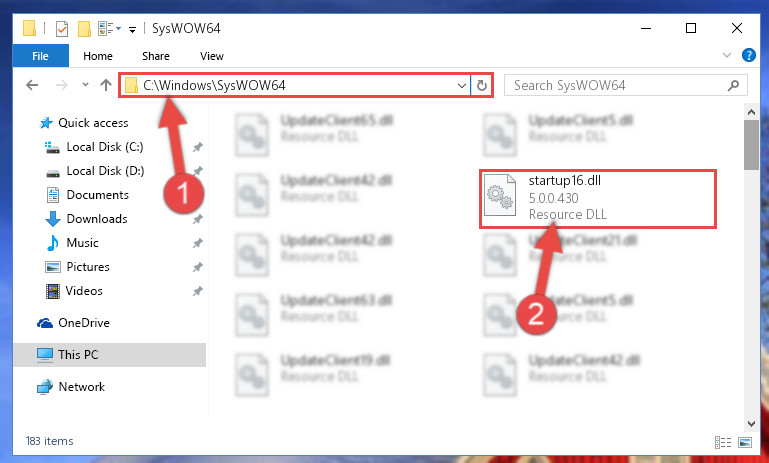769x463 pixels.
Task: Refresh the SysWOW64 folder view
Action: tap(482, 86)
